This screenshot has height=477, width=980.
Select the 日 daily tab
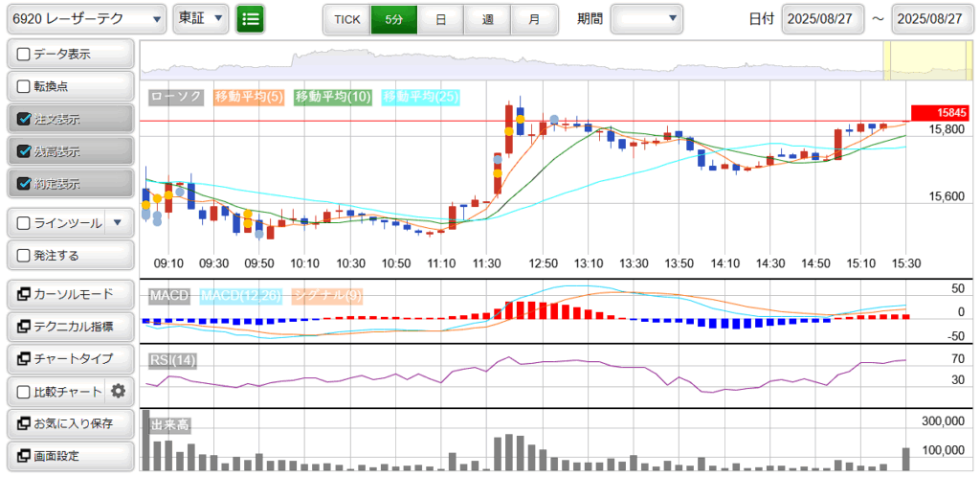point(440,19)
